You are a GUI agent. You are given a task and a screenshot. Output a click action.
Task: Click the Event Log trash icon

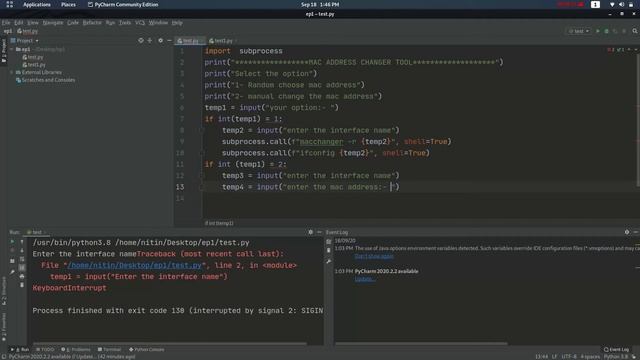329,250
